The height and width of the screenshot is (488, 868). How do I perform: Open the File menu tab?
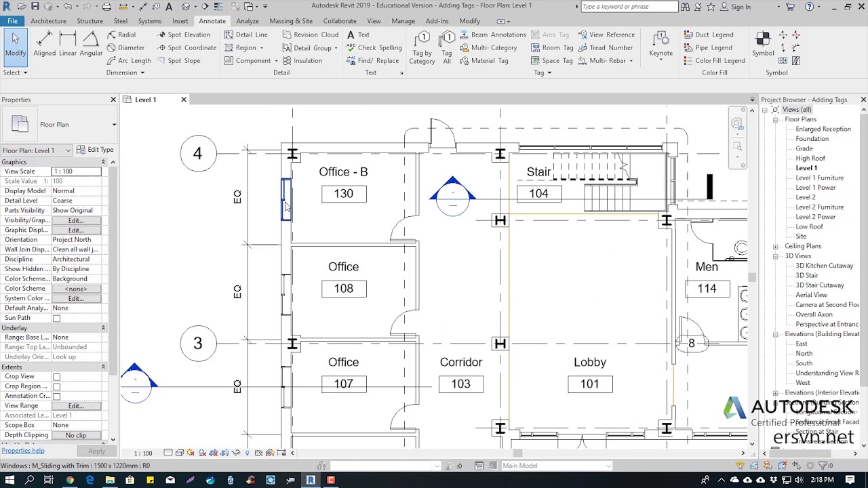13,21
